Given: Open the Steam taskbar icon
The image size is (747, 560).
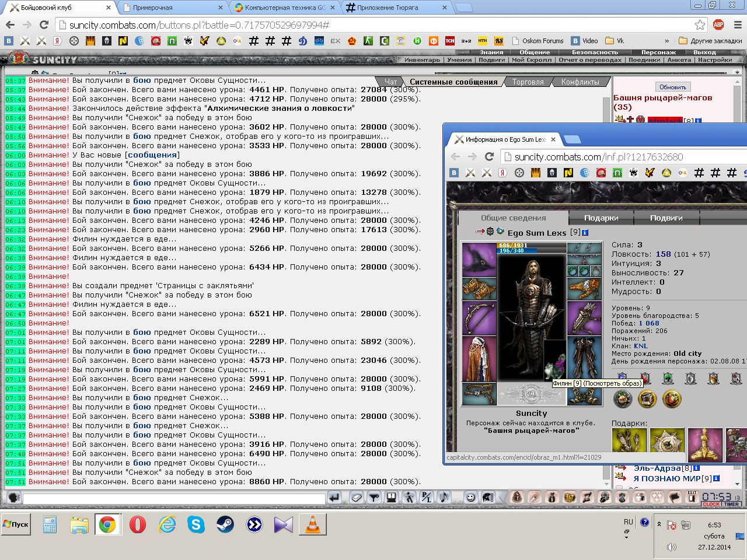Looking at the screenshot, I should point(225,525).
